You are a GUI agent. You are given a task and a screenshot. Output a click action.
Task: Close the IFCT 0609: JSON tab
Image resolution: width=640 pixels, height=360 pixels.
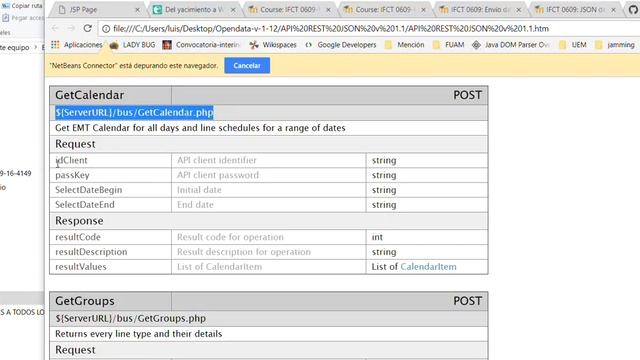tap(613, 9)
